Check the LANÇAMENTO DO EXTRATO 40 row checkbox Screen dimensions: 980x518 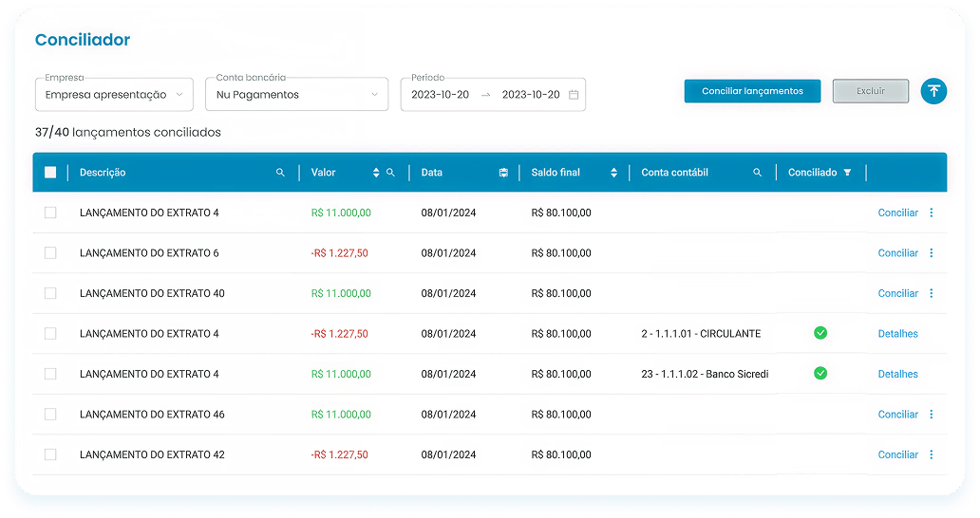click(x=50, y=293)
